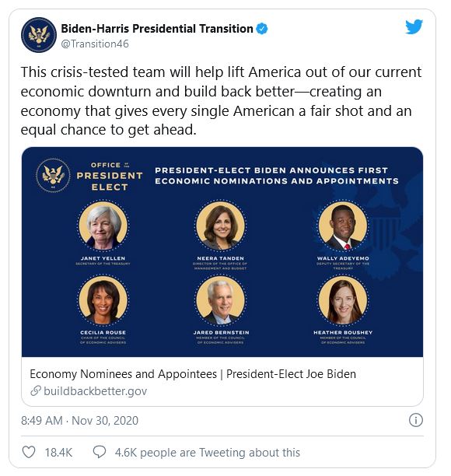Screen dimensions: 451x476
Task: Click Neera Tanden's portrait
Action: 220,226
